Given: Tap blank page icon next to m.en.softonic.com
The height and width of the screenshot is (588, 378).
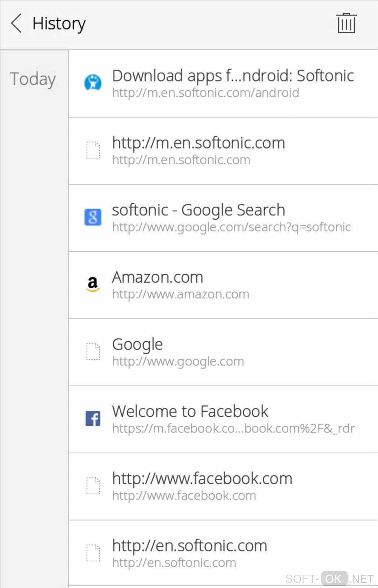Looking at the screenshot, I should (x=93, y=150).
